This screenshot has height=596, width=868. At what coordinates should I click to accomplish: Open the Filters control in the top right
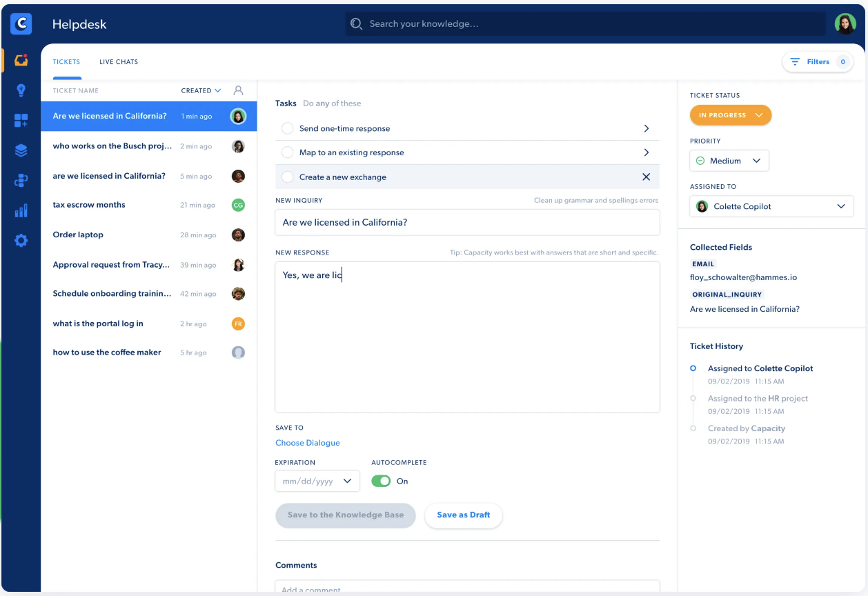click(x=817, y=61)
